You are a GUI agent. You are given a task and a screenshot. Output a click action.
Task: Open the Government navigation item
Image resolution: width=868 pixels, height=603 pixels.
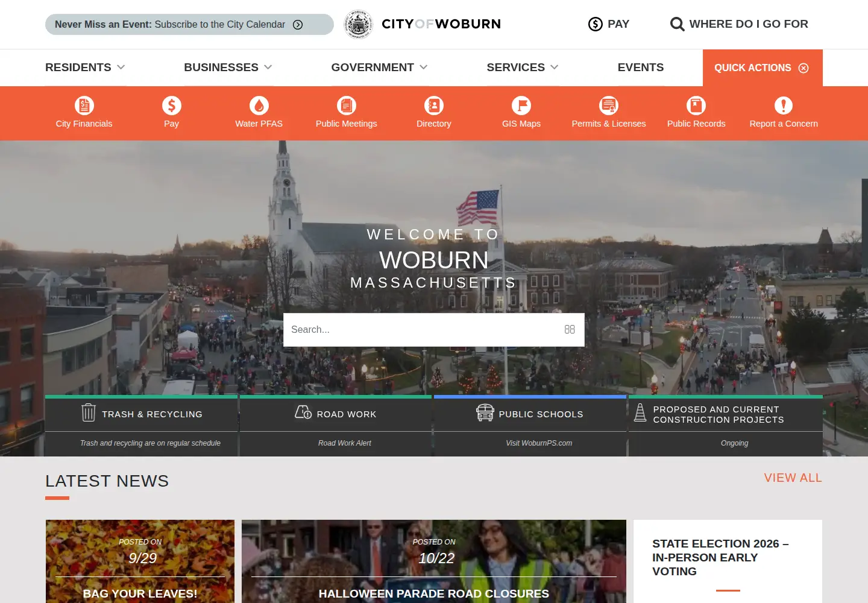(x=373, y=68)
